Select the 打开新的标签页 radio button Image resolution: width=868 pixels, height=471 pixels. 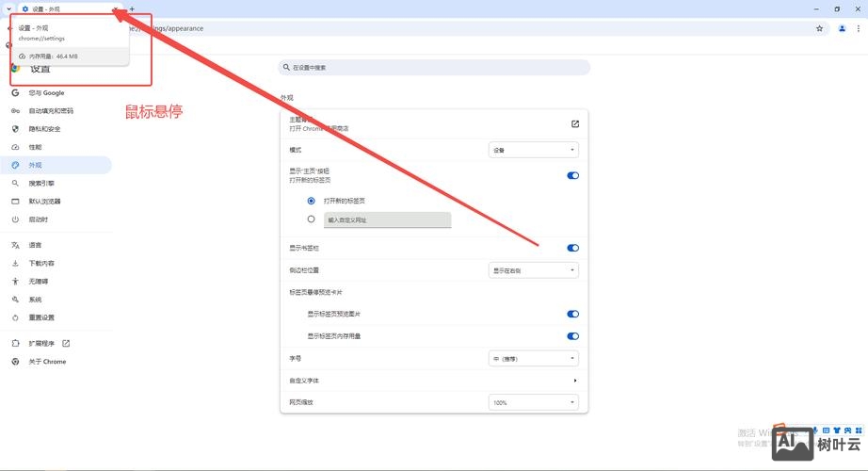(x=311, y=201)
